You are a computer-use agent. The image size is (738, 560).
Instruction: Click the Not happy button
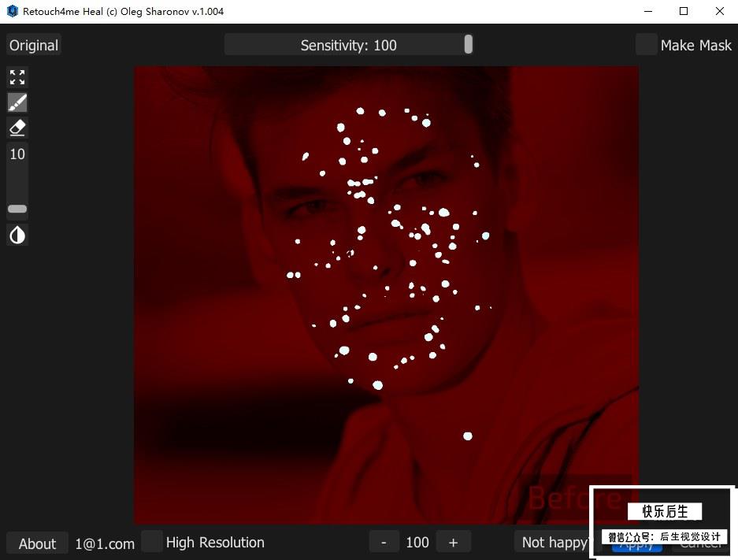pyautogui.click(x=554, y=543)
